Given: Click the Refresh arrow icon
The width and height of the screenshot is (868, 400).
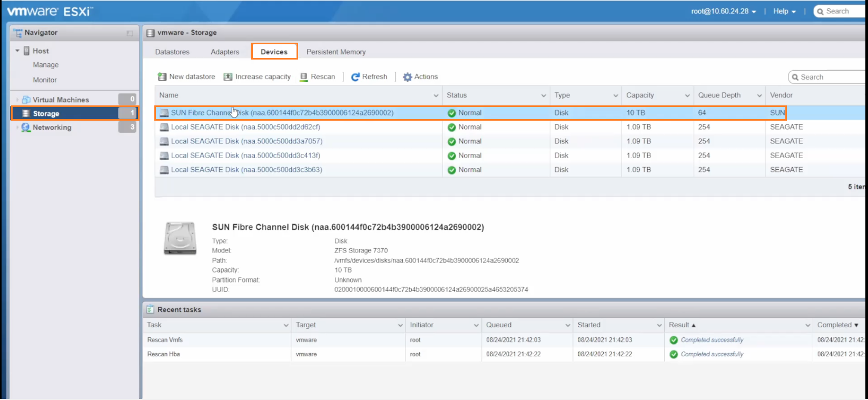Looking at the screenshot, I should pos(356,77).
